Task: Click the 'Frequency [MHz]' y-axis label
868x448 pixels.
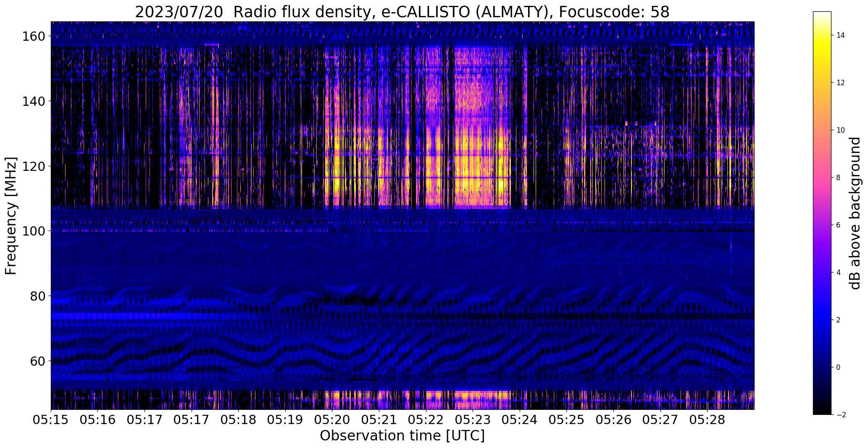Action: [11, 216]
